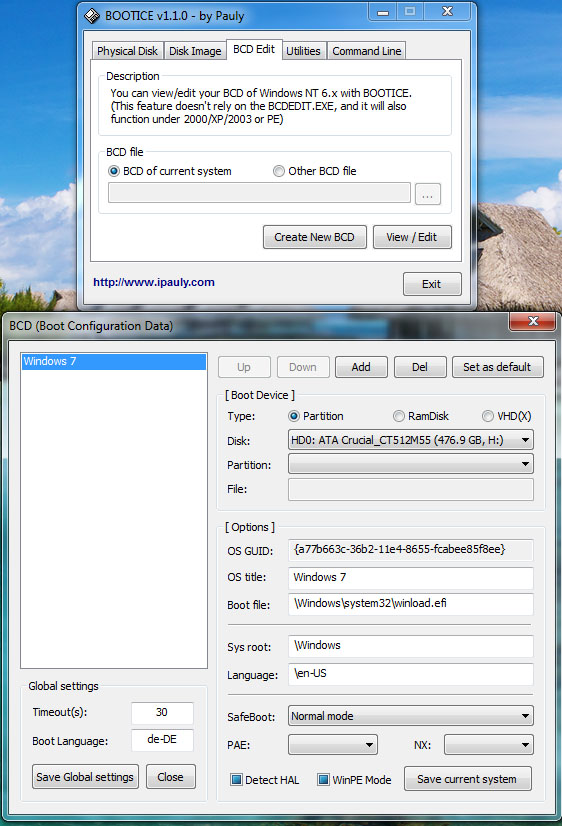Click into the OS title field

[x=411, y=577]
